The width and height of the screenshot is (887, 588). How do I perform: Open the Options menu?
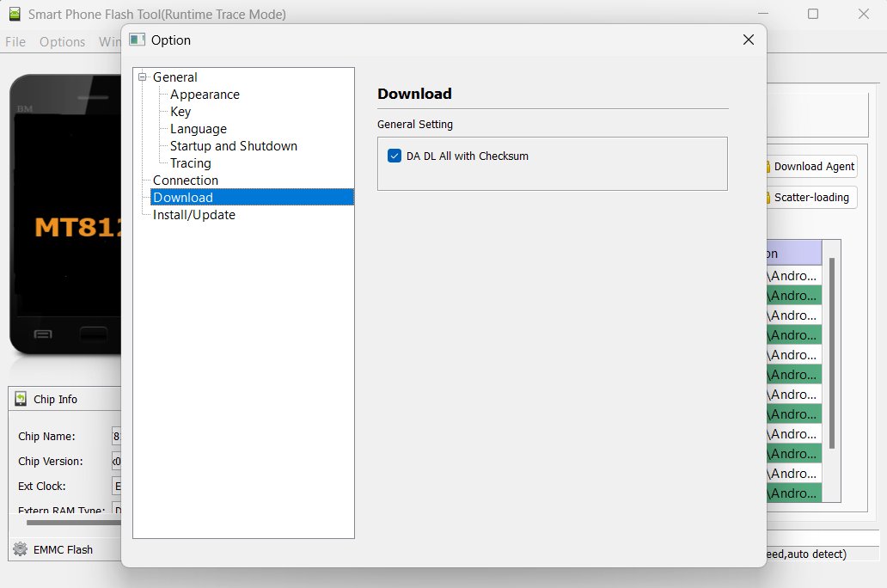pyautogui.click(x=62, y=41)
